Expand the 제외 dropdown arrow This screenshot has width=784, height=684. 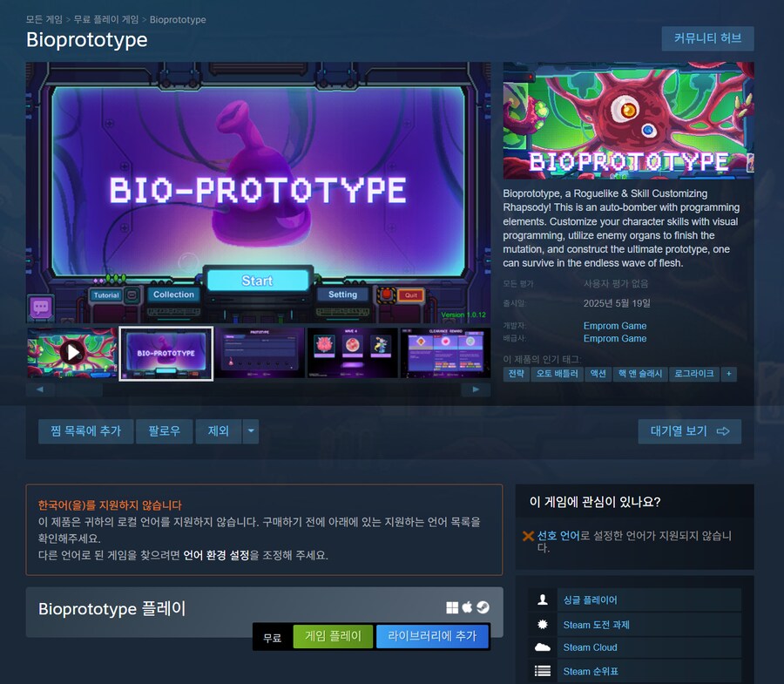(x=251, y=431)
